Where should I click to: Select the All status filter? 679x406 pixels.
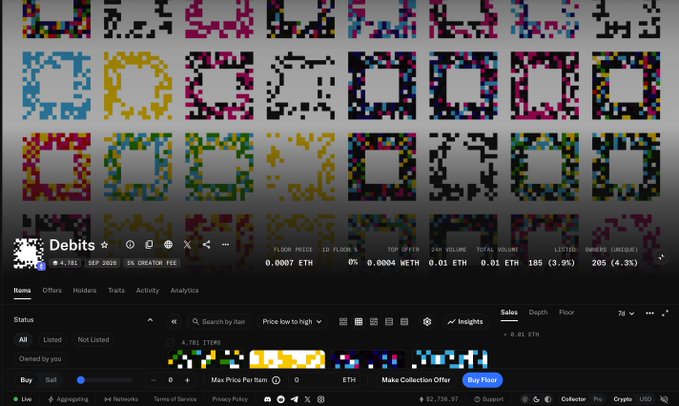(x=23, y=340)
